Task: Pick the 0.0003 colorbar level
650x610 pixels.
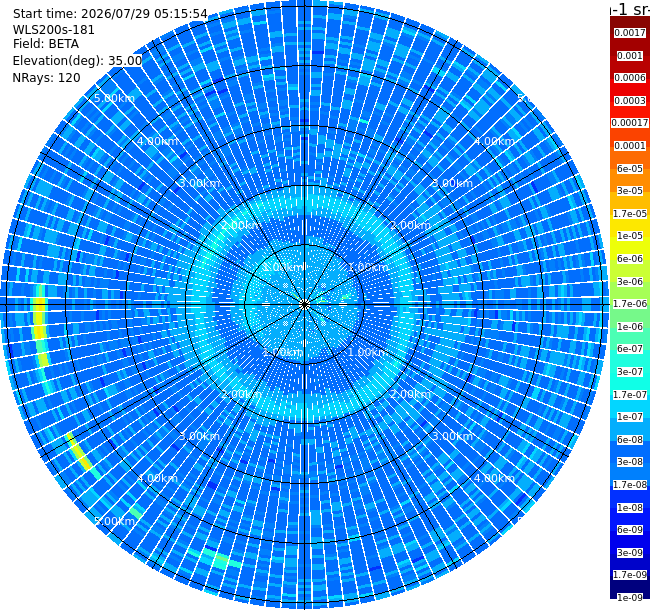Action: pyautogui.click(x=630, y=101)
